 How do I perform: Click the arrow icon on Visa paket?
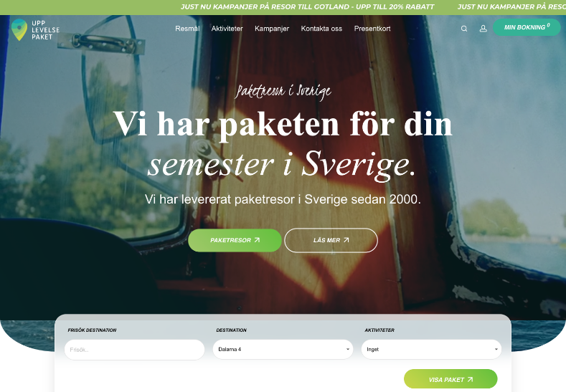(x=470, y=379)
